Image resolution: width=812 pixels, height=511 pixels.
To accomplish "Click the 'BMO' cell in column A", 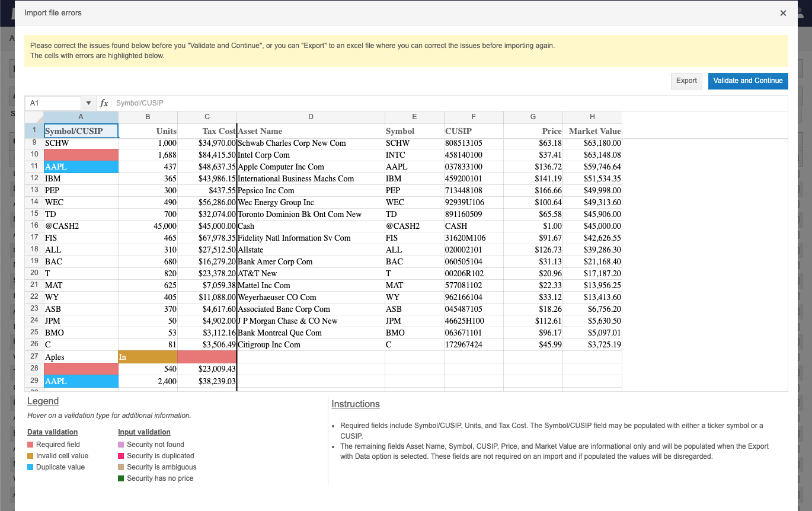I will coord(81,333).
